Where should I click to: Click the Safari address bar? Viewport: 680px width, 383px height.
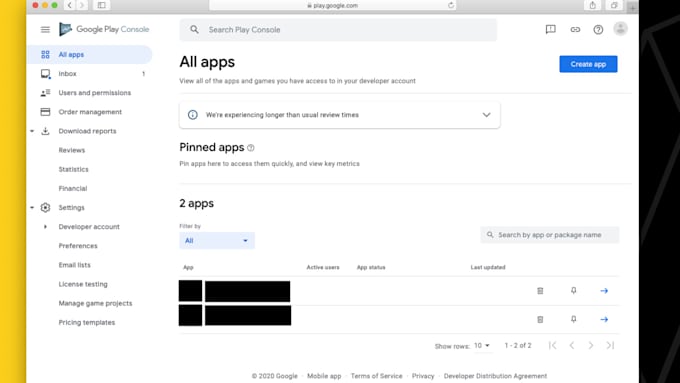333,5
